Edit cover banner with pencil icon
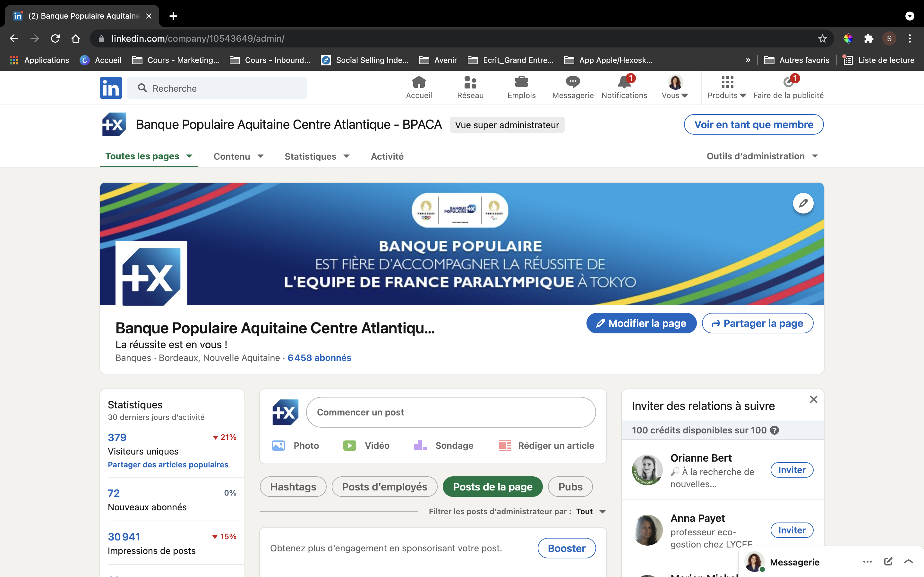Viewport: 924px width, 577px height. point(803,204)
